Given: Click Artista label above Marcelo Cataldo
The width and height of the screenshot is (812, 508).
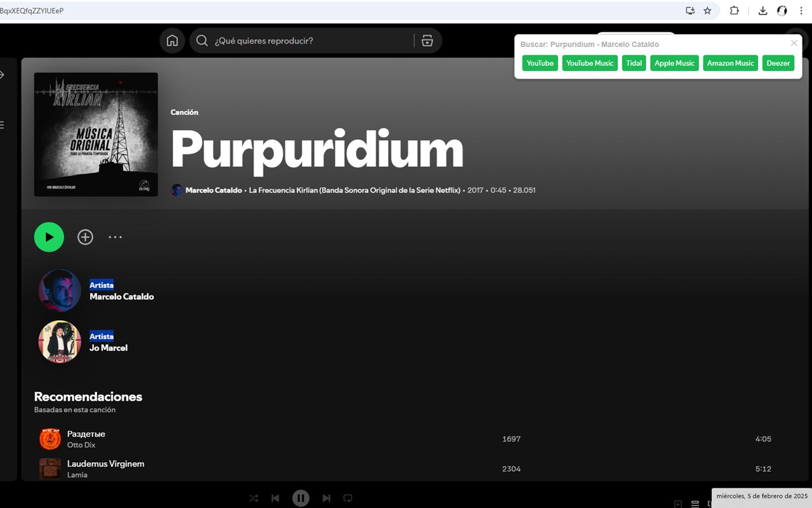Looking at the screenshot, I should point(101,285).
